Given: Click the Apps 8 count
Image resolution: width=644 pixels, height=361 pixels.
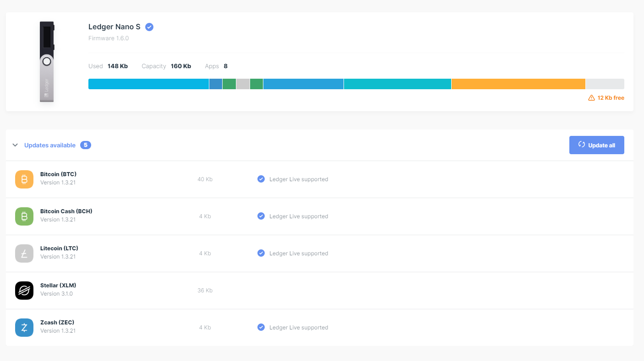Looking at the screenshot, I should pos(225,66).
